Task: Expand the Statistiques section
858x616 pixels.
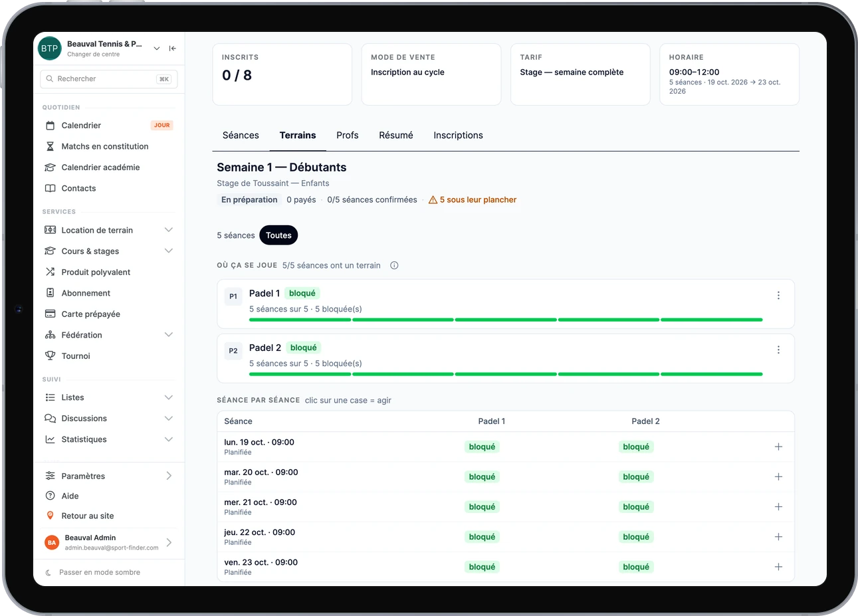Action: pos(169,439)
